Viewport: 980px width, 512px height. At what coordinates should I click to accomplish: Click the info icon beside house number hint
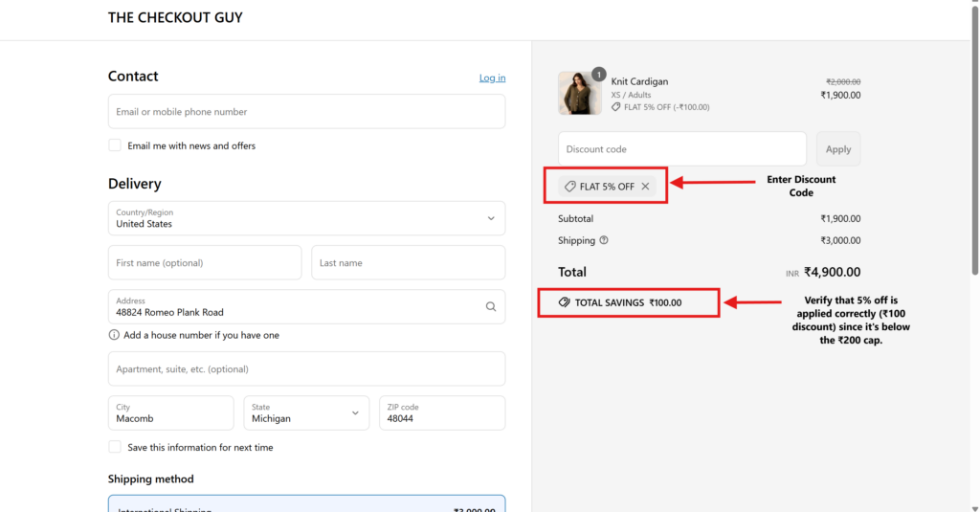coord(114,335)
